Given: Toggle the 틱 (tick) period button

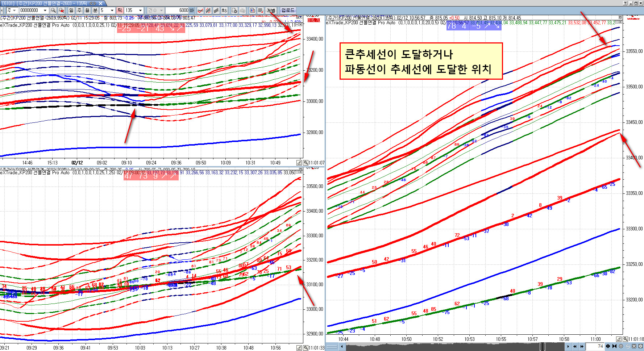Looking at the screenshot, I should [120, 11].
